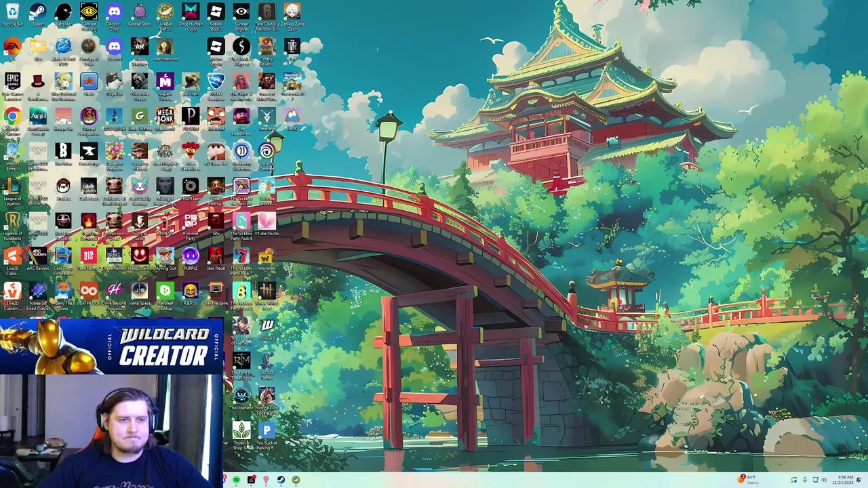Viewport: 868px width, 488px height.
Task: Open League of Legends shortcut
Action: tap(12, 190)
